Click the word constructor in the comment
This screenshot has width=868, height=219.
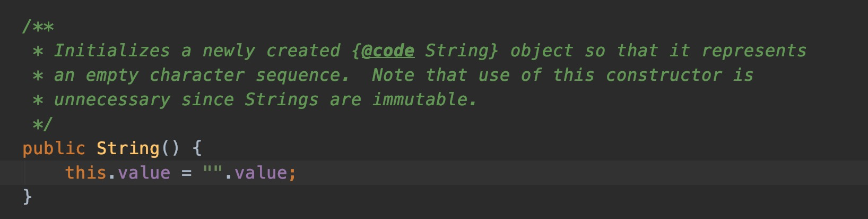664,75
